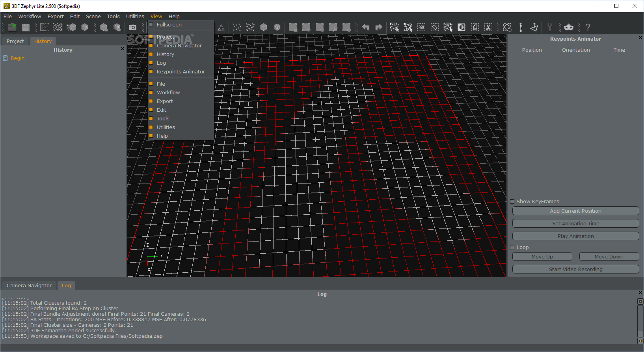Click the save floppy disk toolbar icon
Image resolution: width=644 pixels, height=352 pixels.
(26, 27)
